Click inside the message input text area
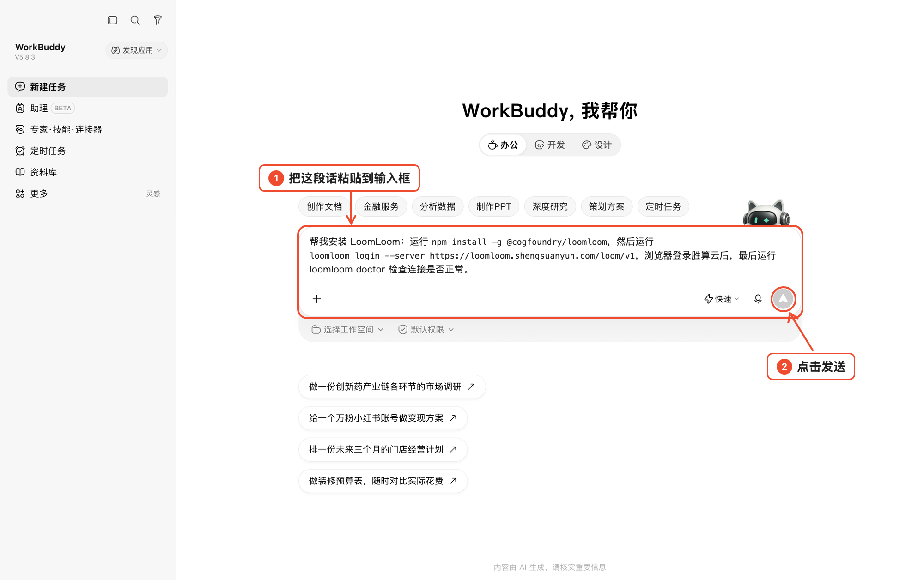 550,255
